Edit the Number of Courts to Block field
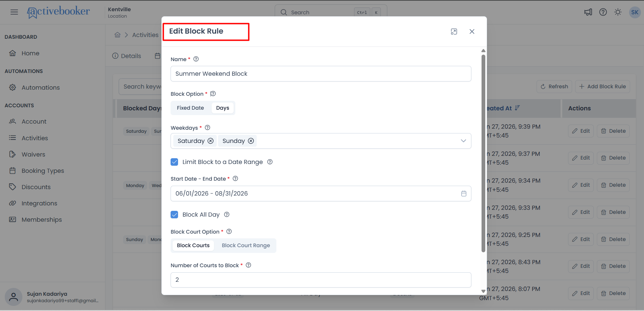This screenshot has height=311, width=644. pyautogui.click(x=321, y=280)
